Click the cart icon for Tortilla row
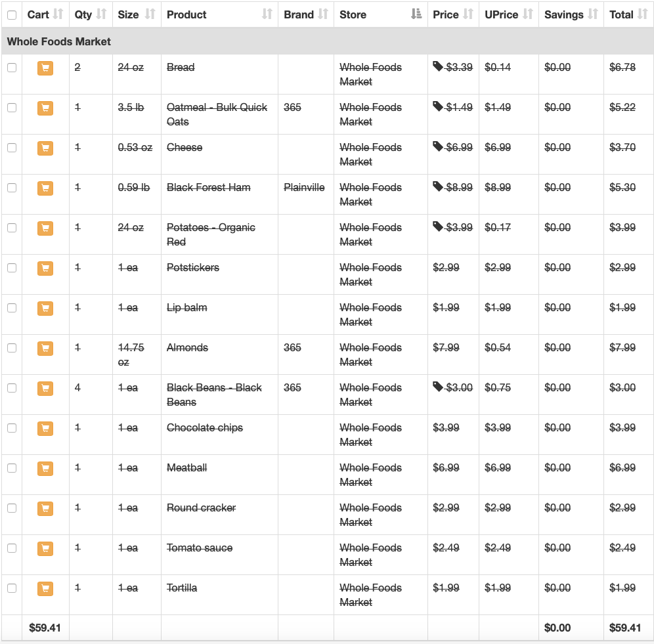The image size is (654, 644). click(45, 588)
